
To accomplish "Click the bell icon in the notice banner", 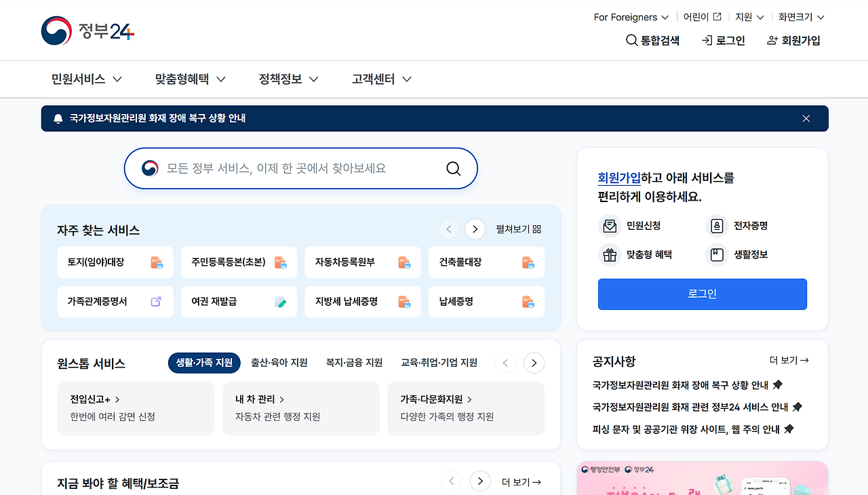I will point(58,119).
